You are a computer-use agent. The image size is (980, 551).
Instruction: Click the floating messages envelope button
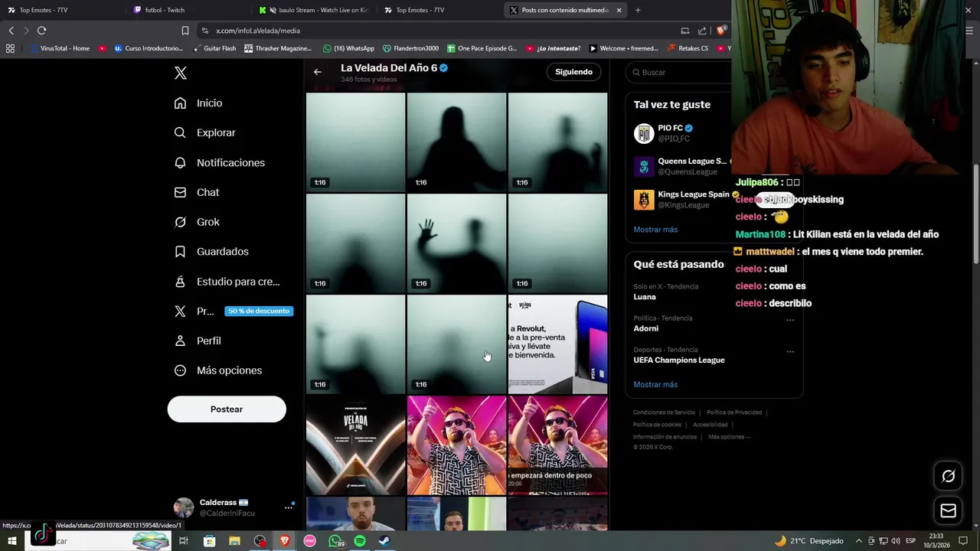[x=948, y=511]
